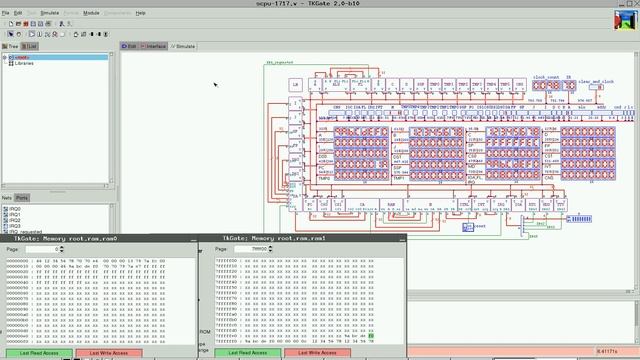Click the DIP switch bank in the circuit
The height and width of the screenshot is (360, 640).
[x=579, y=219]
